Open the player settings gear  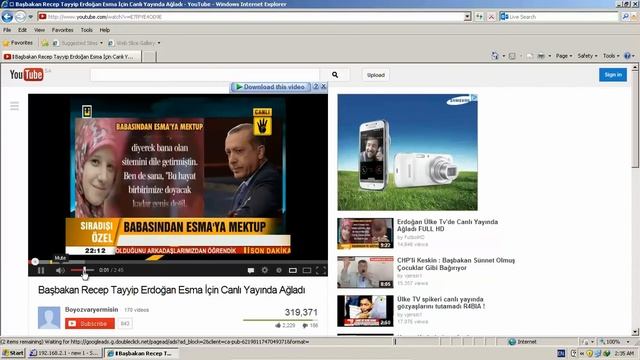click(x=264, y=270)
